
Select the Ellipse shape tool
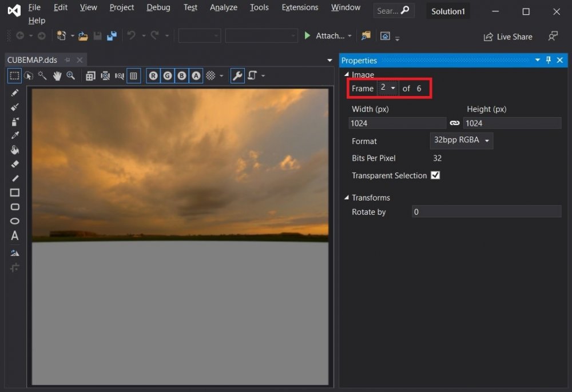[15, 221]
